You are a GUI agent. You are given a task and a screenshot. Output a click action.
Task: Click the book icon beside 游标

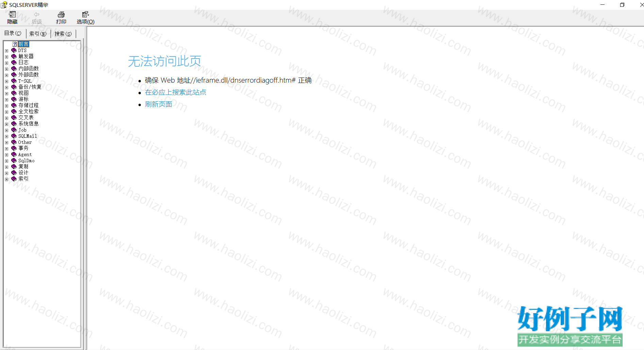click(14, 99)
